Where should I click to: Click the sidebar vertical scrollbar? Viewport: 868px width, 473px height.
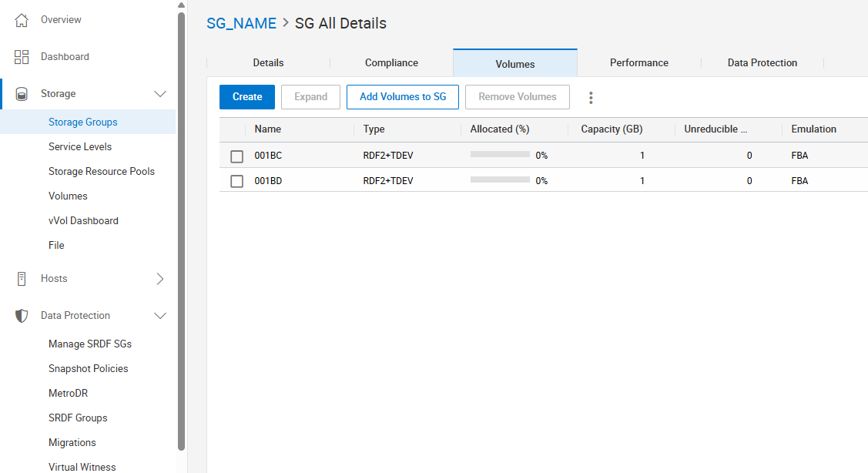coord(181,231)
